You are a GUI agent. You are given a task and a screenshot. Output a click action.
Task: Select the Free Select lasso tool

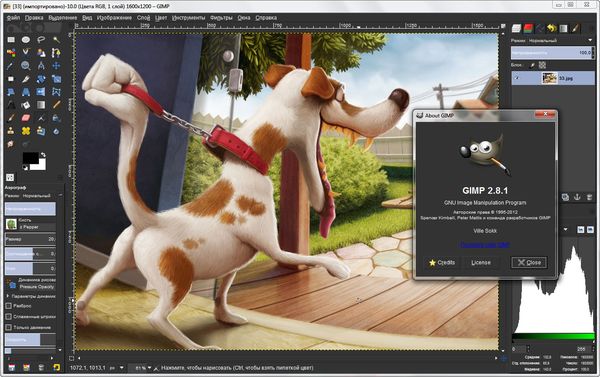pos(41,40)
